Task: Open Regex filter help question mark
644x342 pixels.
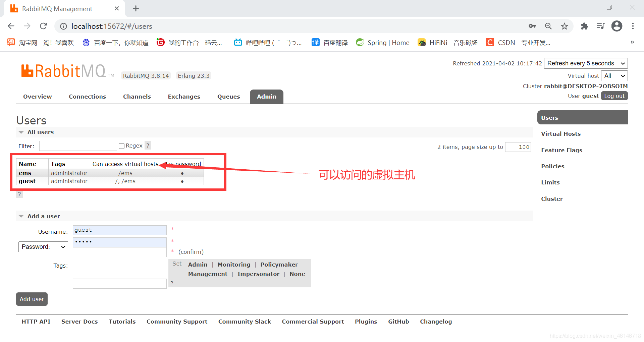Action: pos(148,146)
